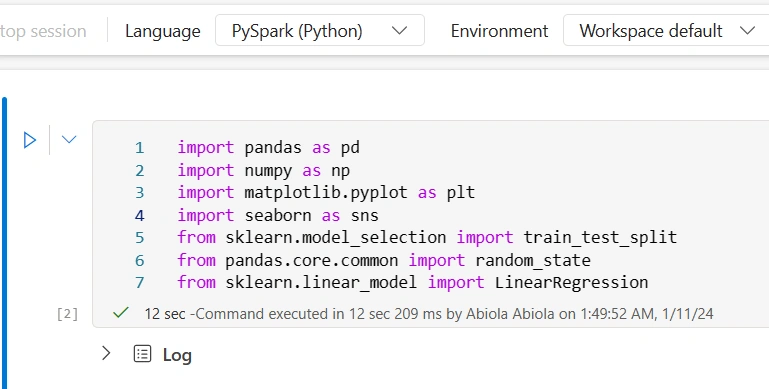Click 'random_state' in line 6
769x389 pixels.
point(533,260)
